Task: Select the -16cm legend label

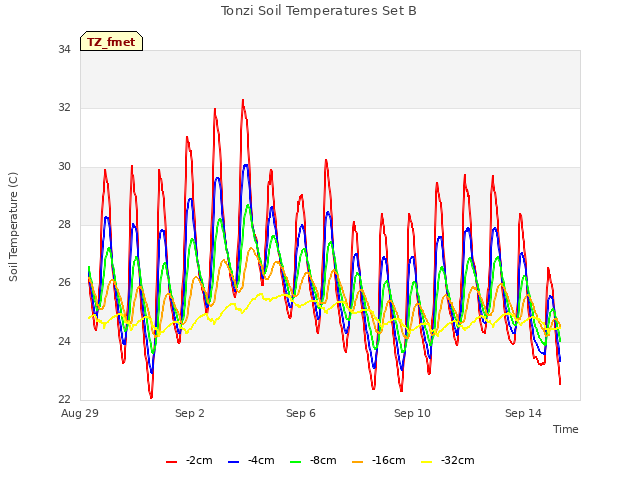Action: [388, 460]
